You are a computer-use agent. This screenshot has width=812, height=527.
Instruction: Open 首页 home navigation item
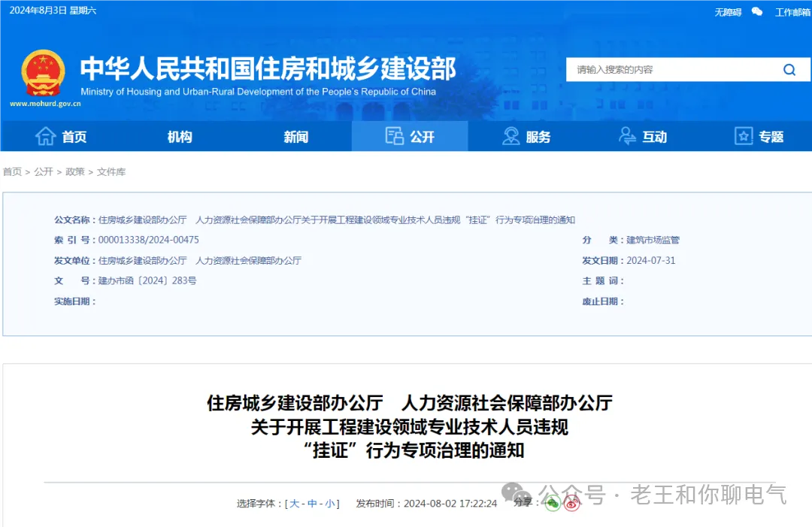[61, 137]
